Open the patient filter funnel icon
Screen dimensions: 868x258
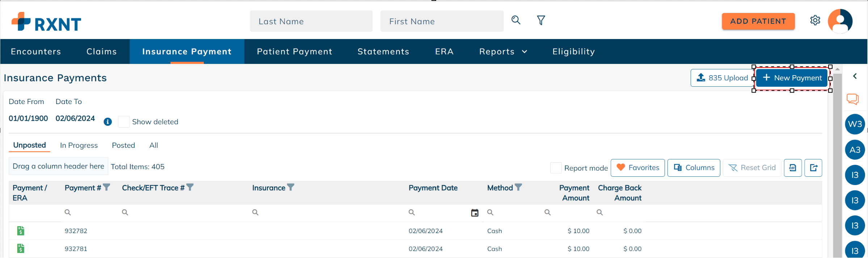pyautogui.click(x=541, y=20)
